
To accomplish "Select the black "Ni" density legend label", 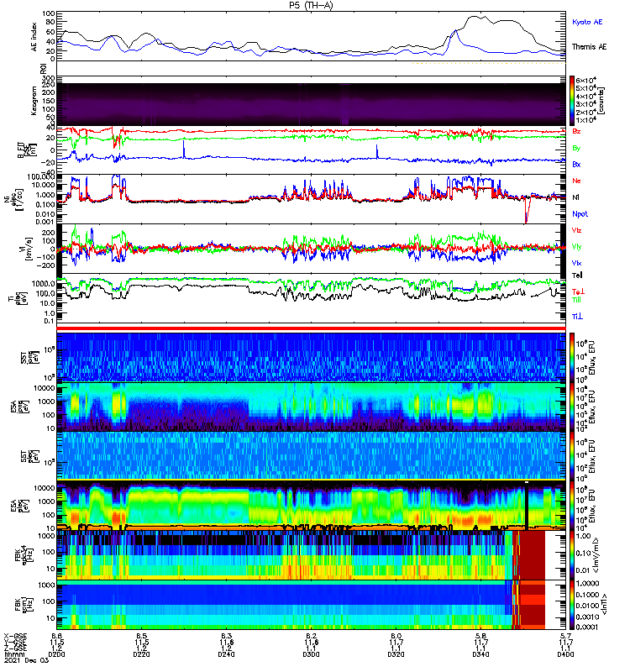I will point(575,197).
